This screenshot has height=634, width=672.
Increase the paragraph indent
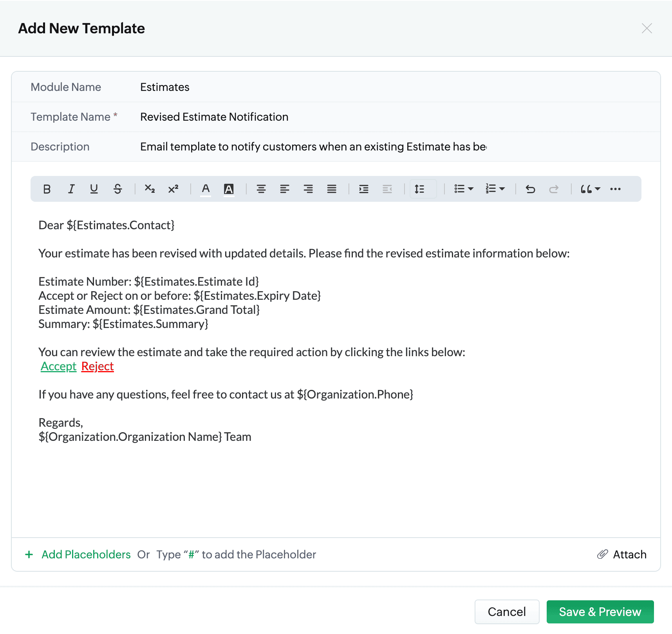click(x=364, y=189)
